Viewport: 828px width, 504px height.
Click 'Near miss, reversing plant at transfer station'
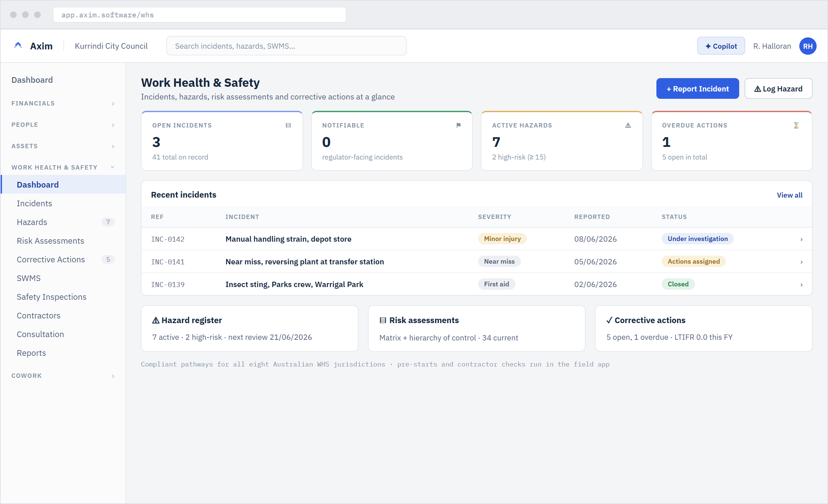coord(304,262)
